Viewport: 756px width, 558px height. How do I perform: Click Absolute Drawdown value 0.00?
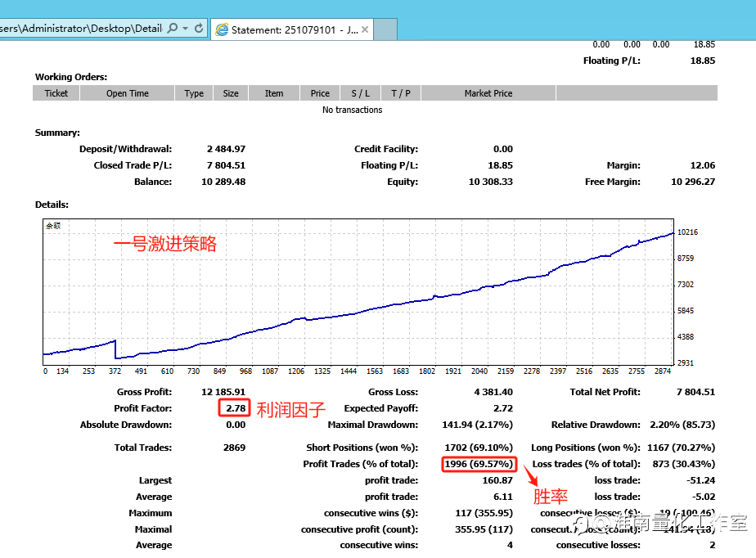pyautogui.click(x=236, y=425)
